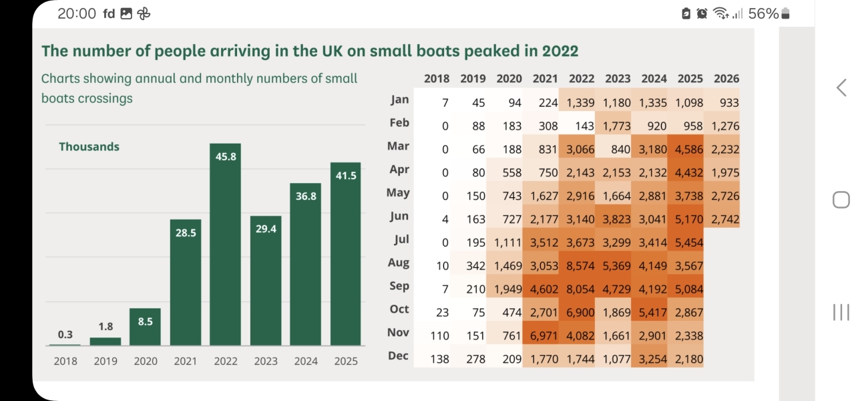The width and height of the screenshot is (868, 401).
Task: Tap the 2018 axis label under the bar chart
Action: [65, 361]
